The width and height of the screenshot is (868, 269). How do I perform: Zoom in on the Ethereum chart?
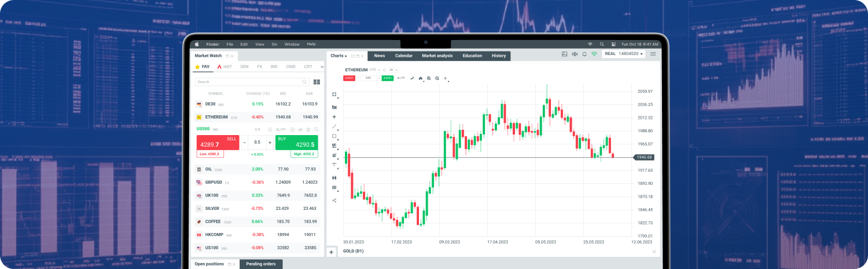(429, 78)
